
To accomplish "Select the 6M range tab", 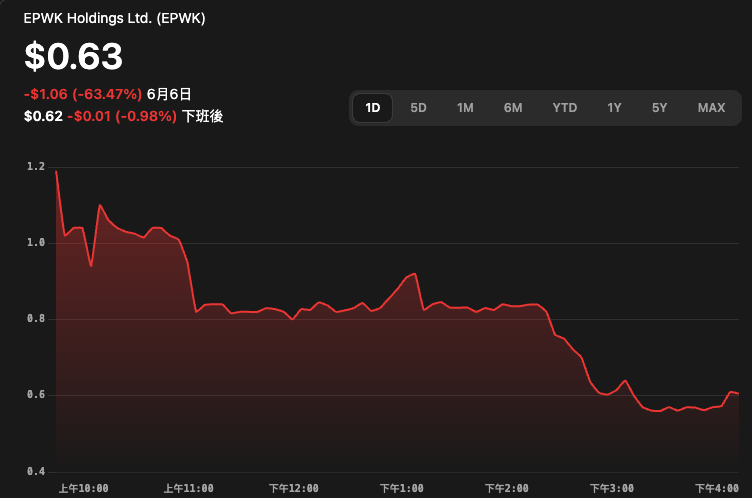I will [x=513, y=108].
